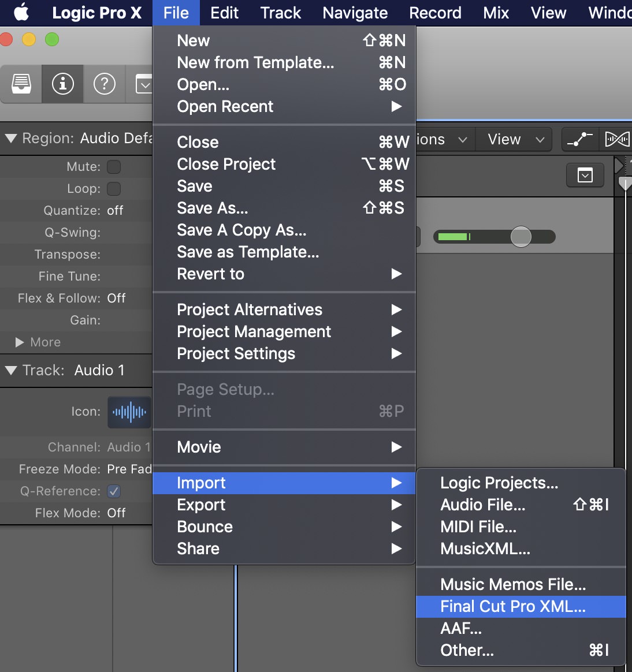Viewport: 632px width, 672px height.
Task: Collapse the Region inspector section
Action: [10, 139]
